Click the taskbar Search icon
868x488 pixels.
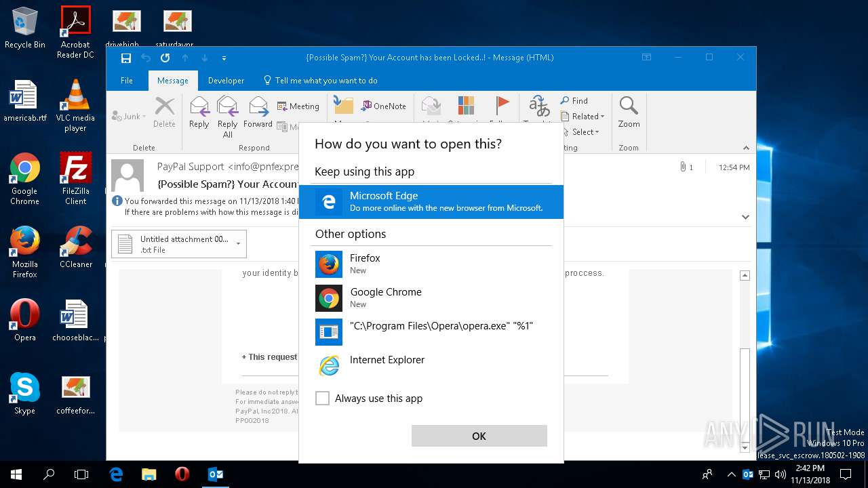[x=49, y=474]
